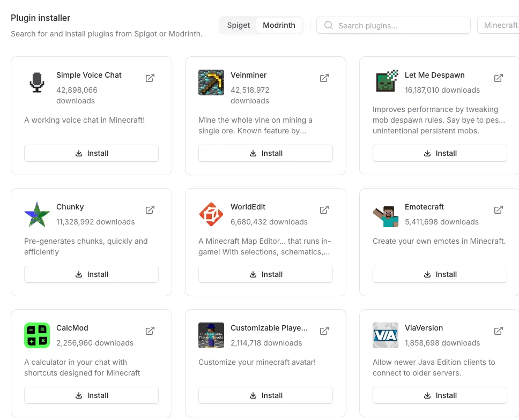Screen dimensions: 519x420
Task: Click the Plugin installer heading
Action: pyautogui.click(x=40, y=18)
